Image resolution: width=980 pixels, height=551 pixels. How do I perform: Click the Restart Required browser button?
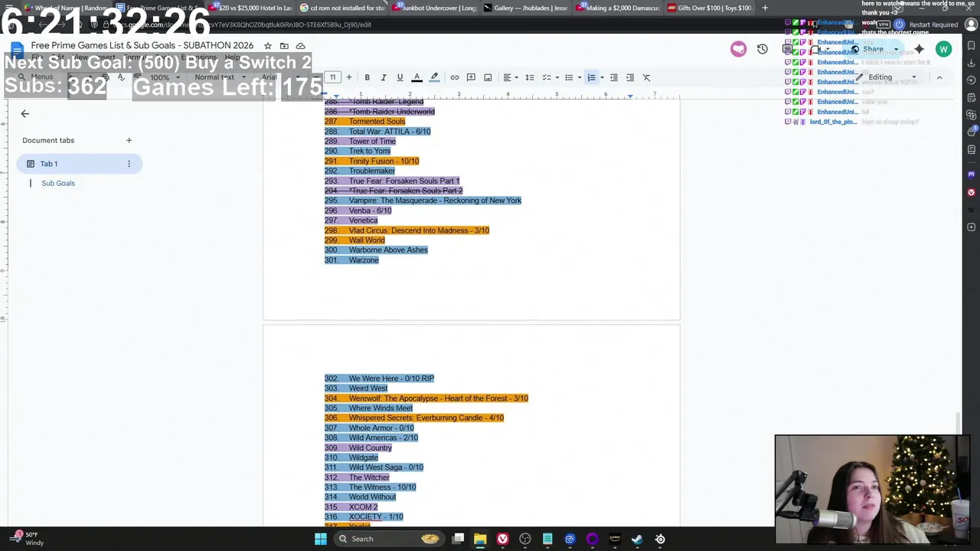(x=927, y=24)
